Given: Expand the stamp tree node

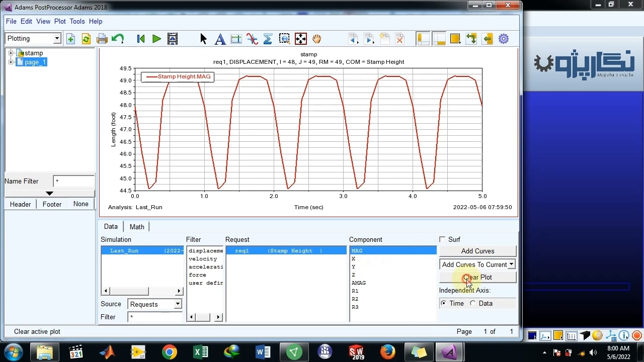Looking at the screenshot, I should coord(11,53).
